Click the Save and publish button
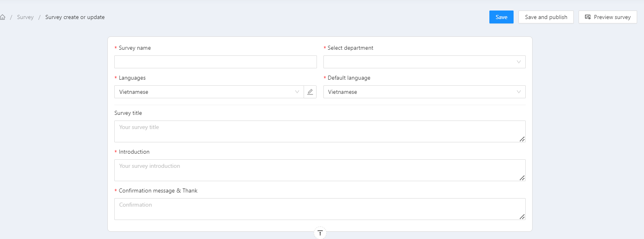644x239 pixels. 546,17
